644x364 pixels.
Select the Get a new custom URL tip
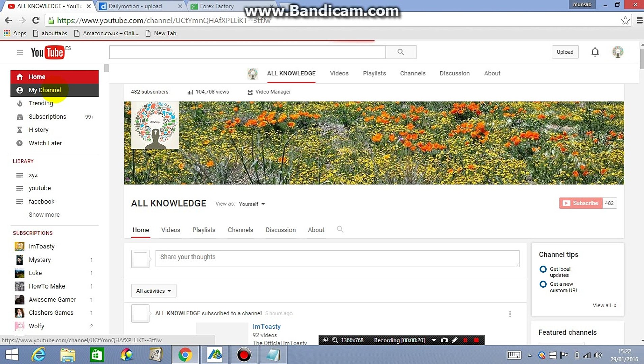tap(559, 287)
